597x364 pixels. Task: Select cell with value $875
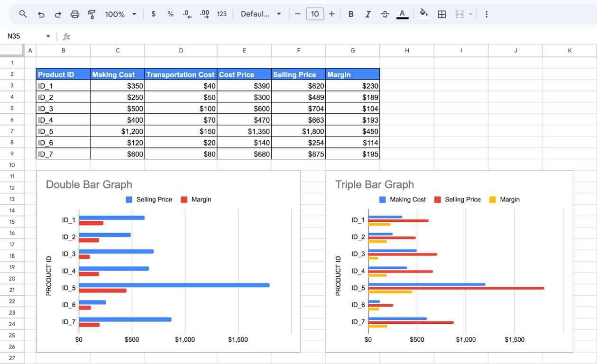tap(298, 154)
